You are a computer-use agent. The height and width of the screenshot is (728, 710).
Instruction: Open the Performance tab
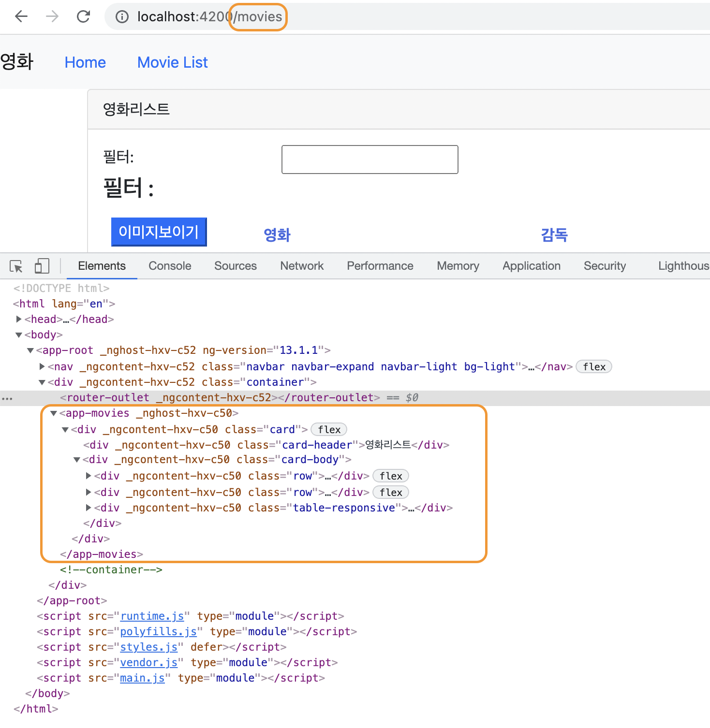click(x=380, y=266)
